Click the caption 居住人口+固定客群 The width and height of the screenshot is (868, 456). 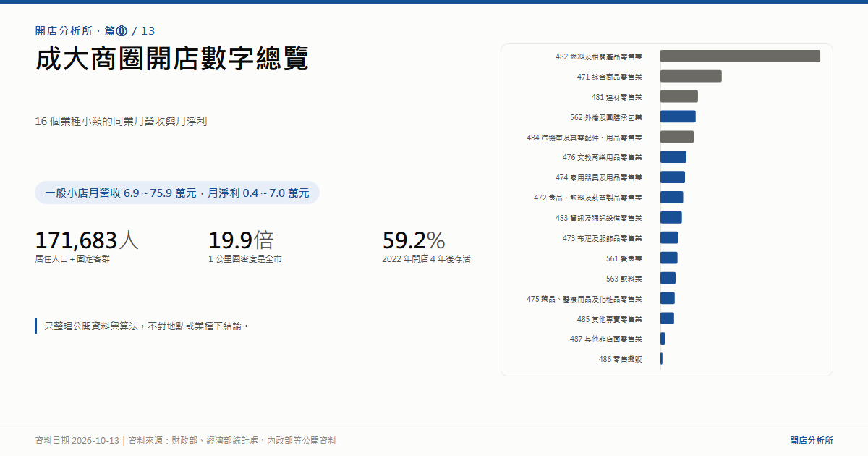[x=72, y=259]
